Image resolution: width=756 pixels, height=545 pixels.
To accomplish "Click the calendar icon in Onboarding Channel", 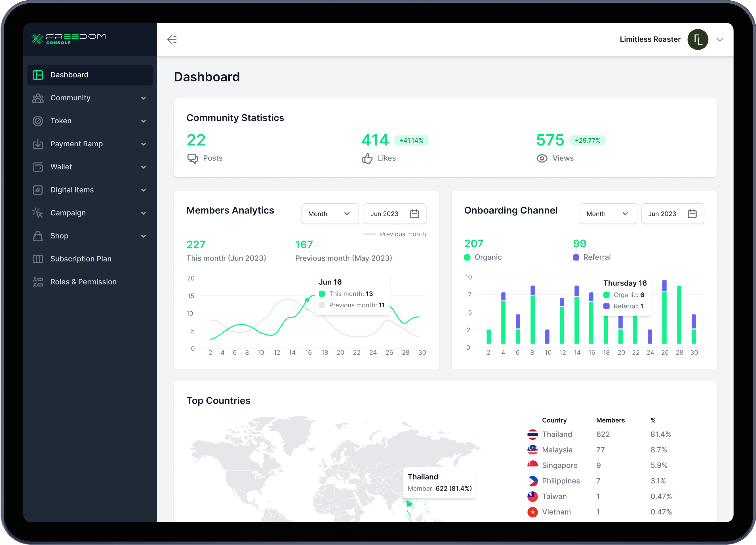I will (692, 214).
